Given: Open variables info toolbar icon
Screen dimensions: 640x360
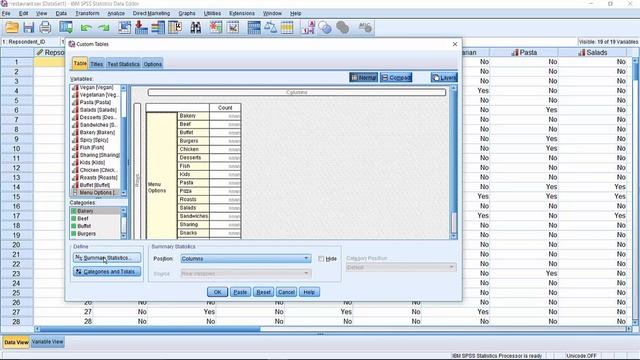Looking at the screenshot, I should 158,28.
